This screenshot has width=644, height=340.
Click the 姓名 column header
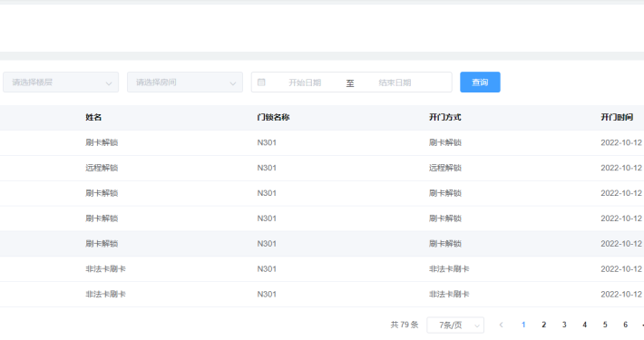[x=93, y=118]
